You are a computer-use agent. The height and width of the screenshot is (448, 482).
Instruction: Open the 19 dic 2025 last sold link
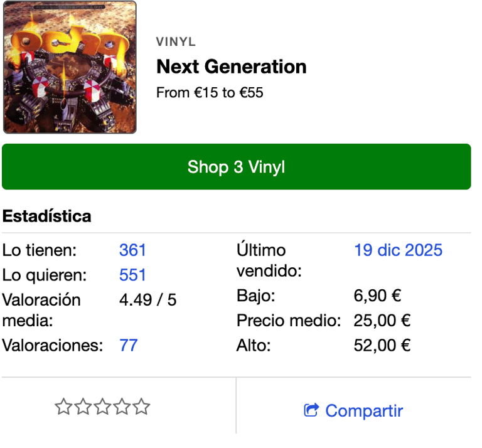click(398, 250)
